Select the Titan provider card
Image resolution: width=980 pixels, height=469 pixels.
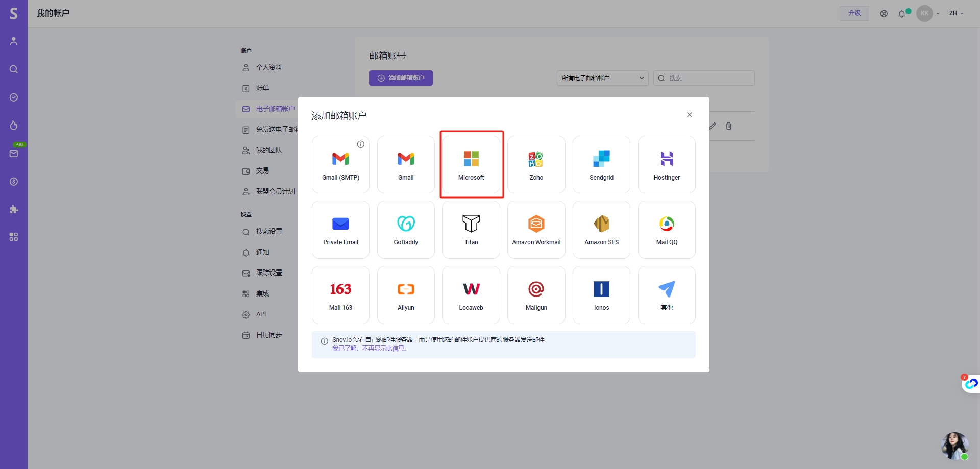click(x=471, y=230)
